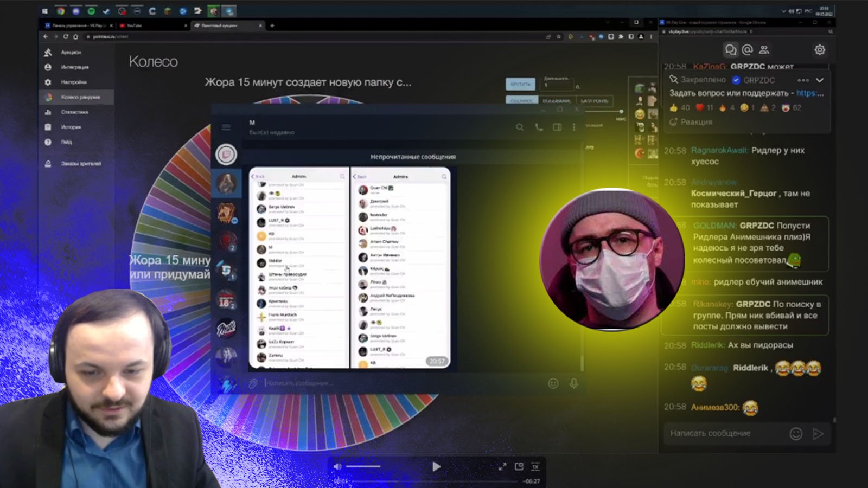
Task: Go to browser home page
Action: pos(75,37)
